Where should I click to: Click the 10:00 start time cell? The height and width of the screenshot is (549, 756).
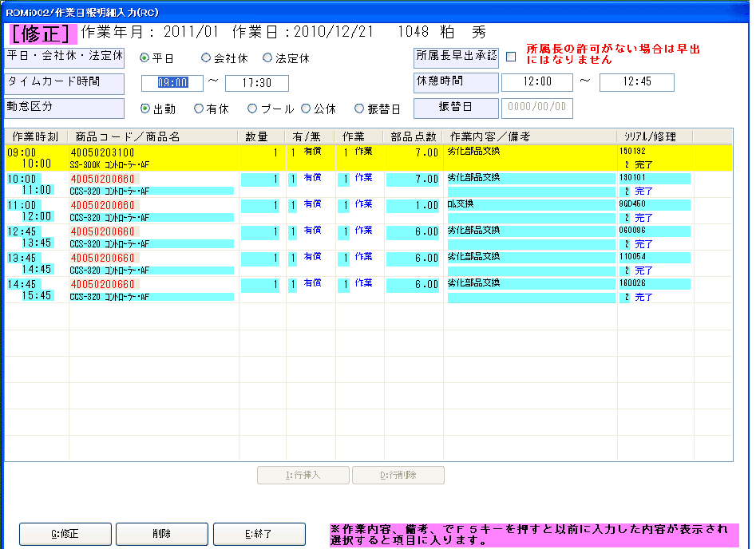coord(22,180)
